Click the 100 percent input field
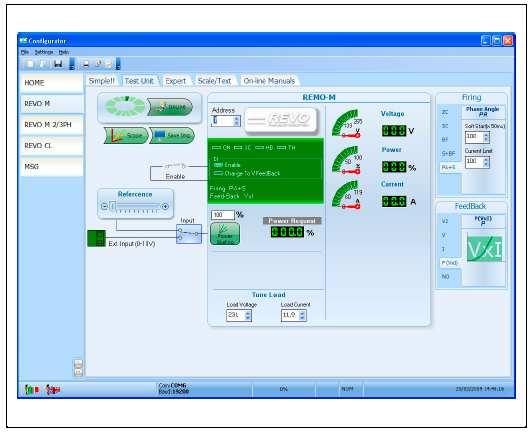Screen dimensions: 531x433 (x=222, y=215)
